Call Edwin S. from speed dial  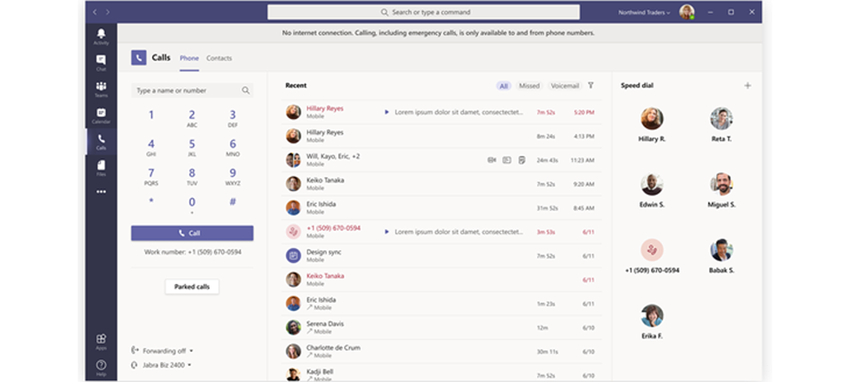point(653,191)
